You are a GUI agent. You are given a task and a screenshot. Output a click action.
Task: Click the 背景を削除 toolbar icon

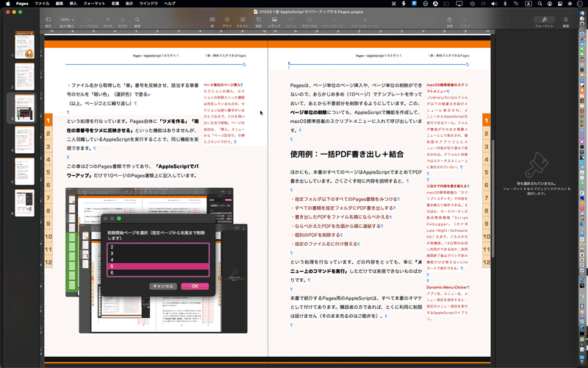(309, 20)
